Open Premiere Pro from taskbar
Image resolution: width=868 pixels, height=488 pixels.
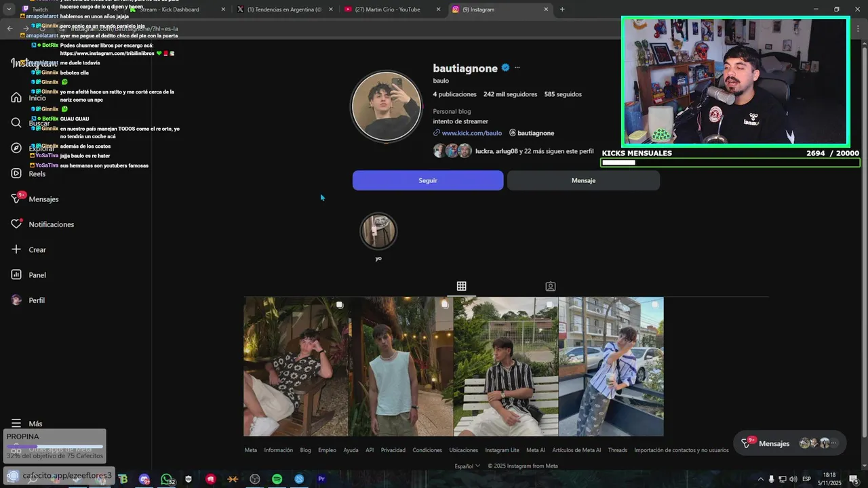tap(321, 479)
